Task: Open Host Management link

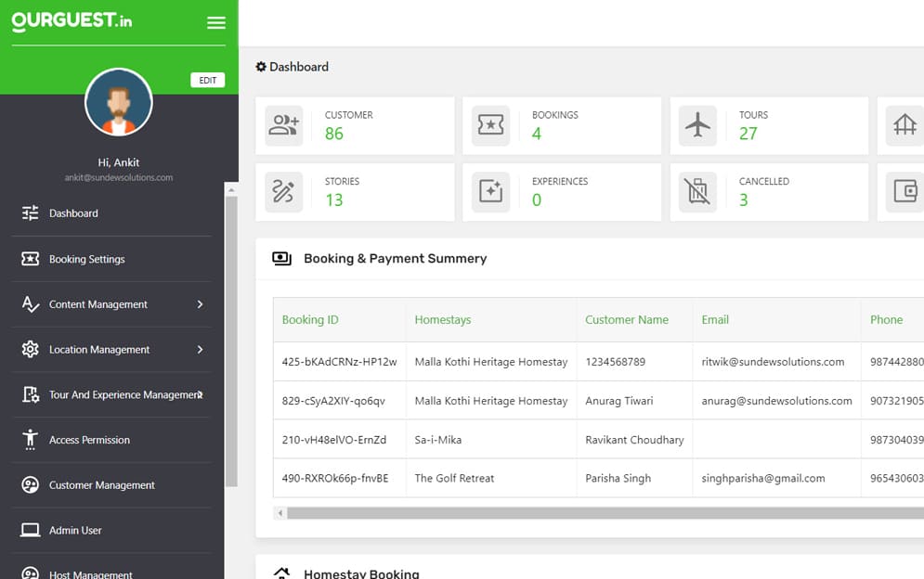Action: coord(91,574)
